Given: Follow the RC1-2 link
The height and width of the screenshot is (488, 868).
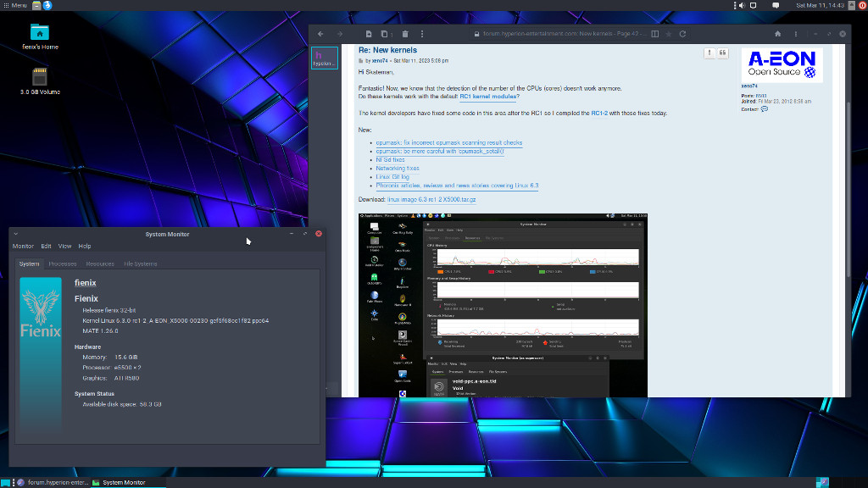Looking at the screenshot, I should 599,113.
